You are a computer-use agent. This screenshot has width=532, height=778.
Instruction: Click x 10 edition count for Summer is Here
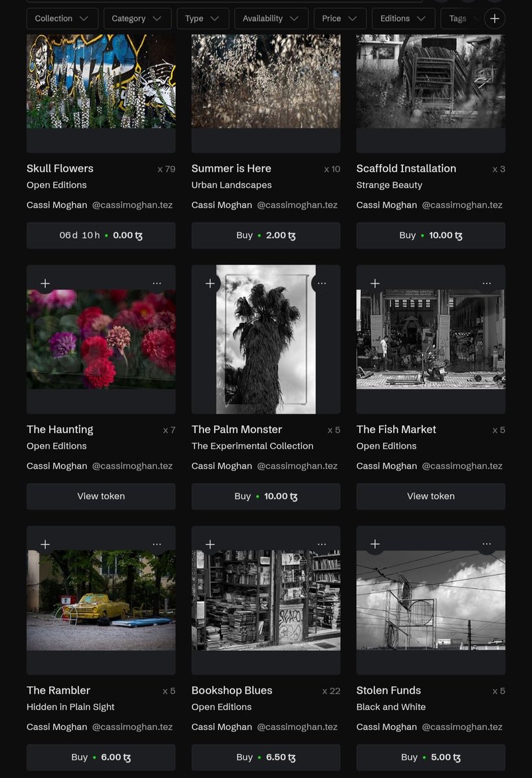coord(332,169)
